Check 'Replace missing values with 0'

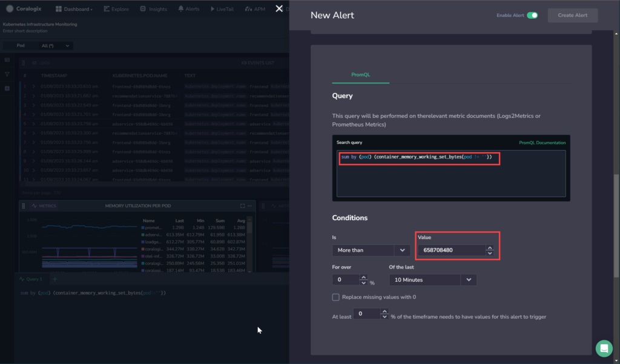tap(335, 297)
